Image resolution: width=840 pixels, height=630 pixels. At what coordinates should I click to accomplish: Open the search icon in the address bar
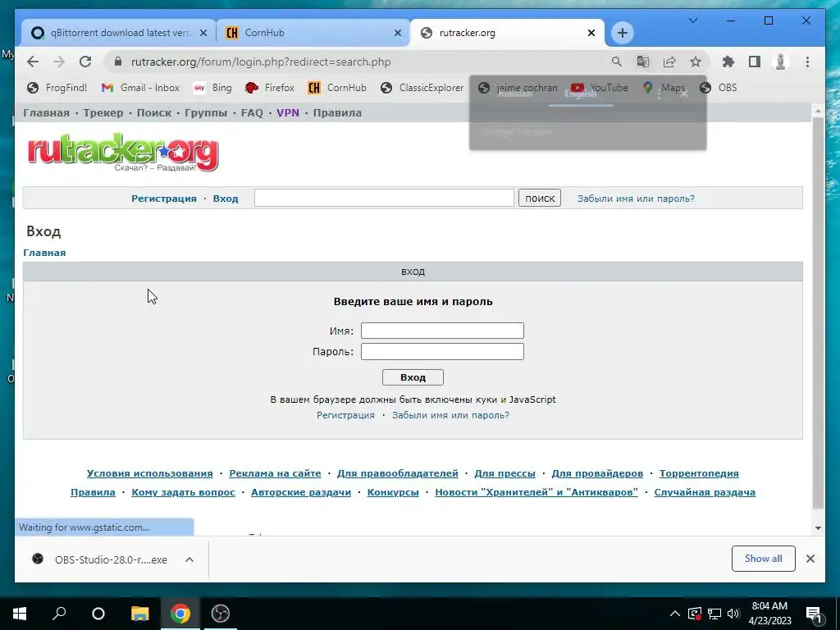(x=617, y=62)
